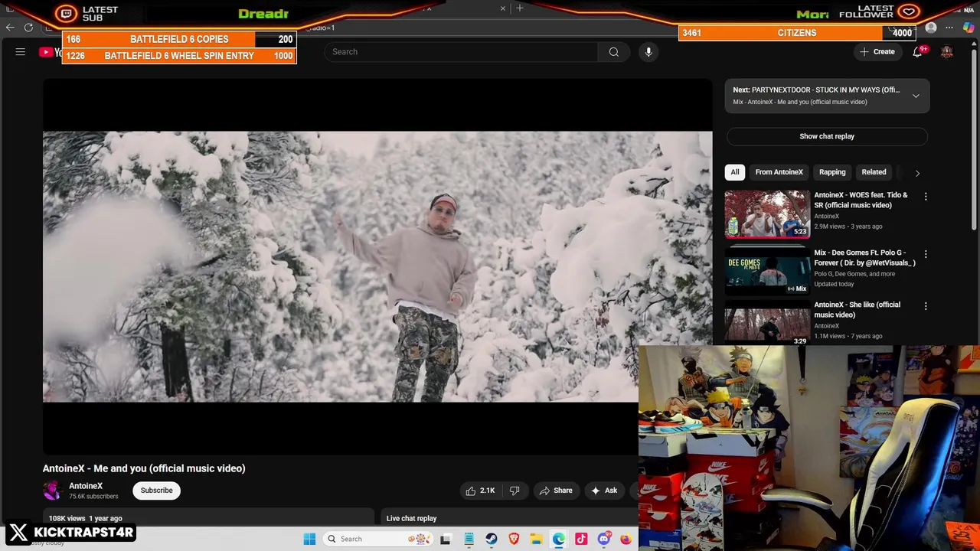Reload the page with the refresh icon

[28, 28]
